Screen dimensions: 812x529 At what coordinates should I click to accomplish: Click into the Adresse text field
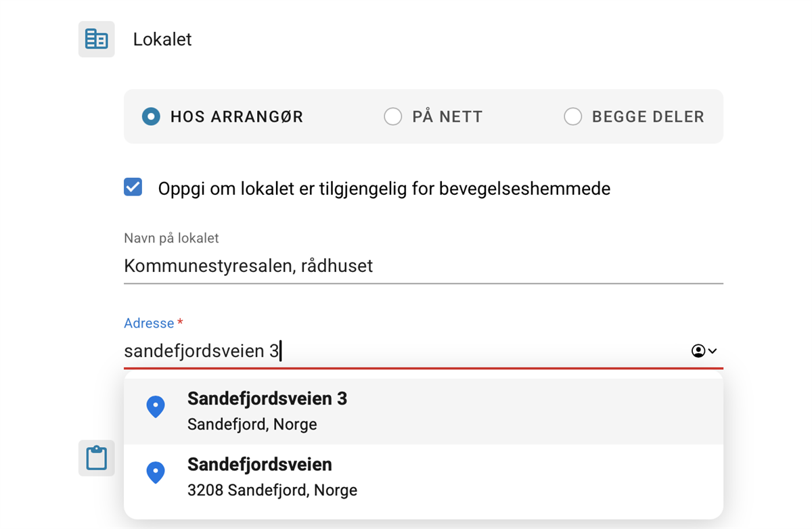pyautogui.click(x=406, y=351)
